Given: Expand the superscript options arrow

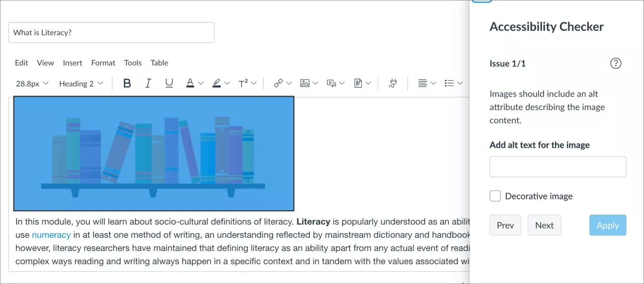Looking at the screenshot, I should (x=254, y=83).
